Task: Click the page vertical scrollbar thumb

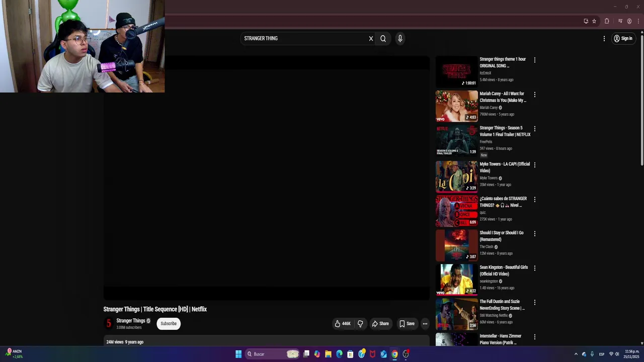Action: (x=642, y=101)
